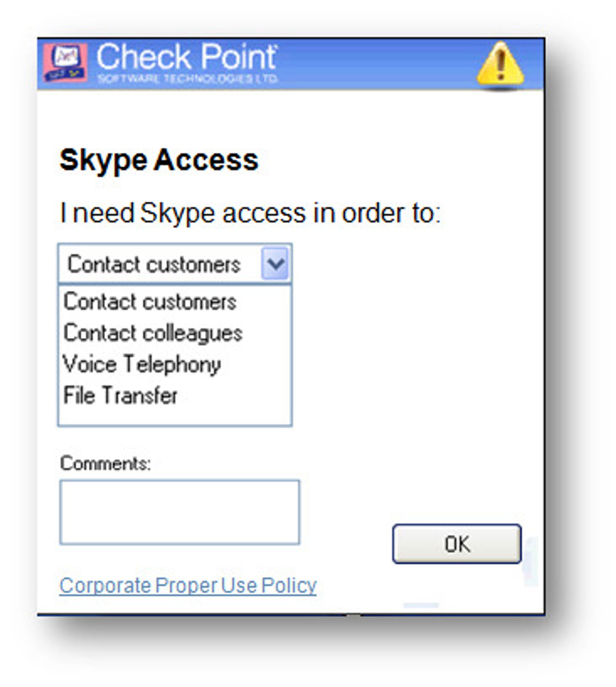The width and height of the screenshot is (616, 687).
Task: Click the Check Point logo icon
Action: [x=65, y=63]
